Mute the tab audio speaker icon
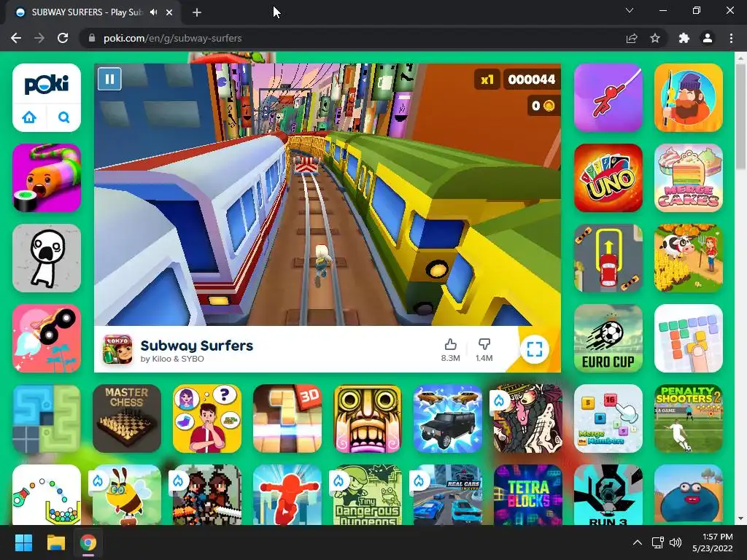Screen dimensions: 747x560 click(x=153, y=12)
